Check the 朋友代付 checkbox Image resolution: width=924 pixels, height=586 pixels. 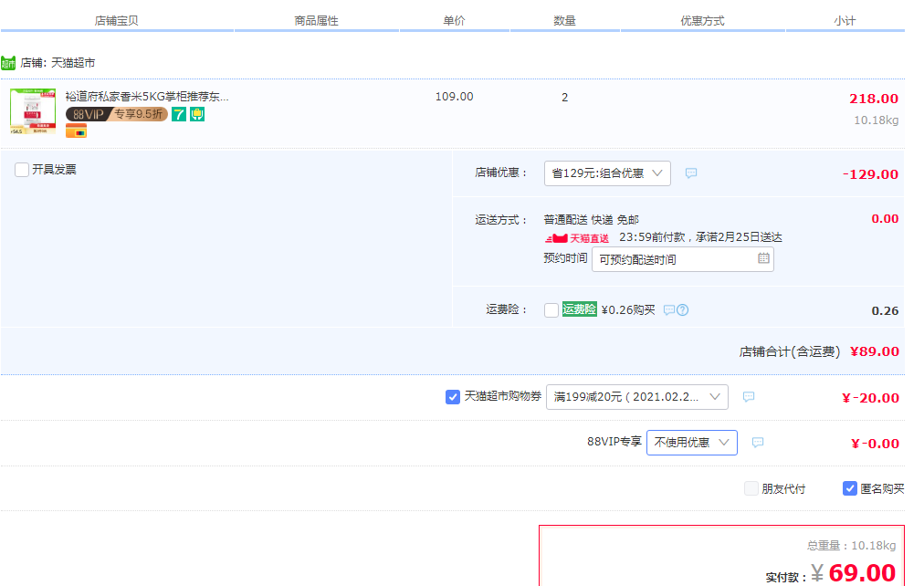(751, 488)
